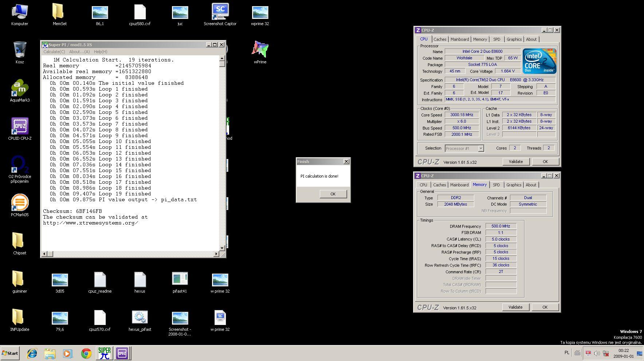644x361 pixels.
Task: Click the volume icon in system tray
Action: pyautogui.click(x=597, y=353)
